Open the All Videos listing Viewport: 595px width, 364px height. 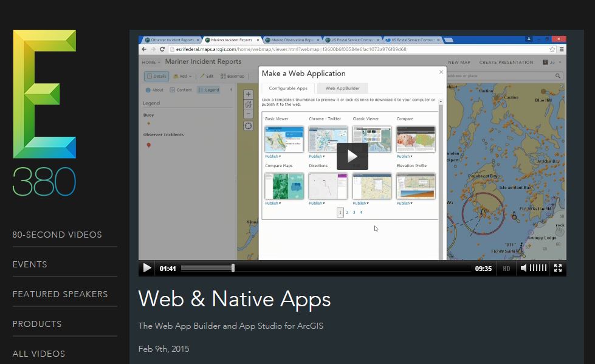point(39,354)
